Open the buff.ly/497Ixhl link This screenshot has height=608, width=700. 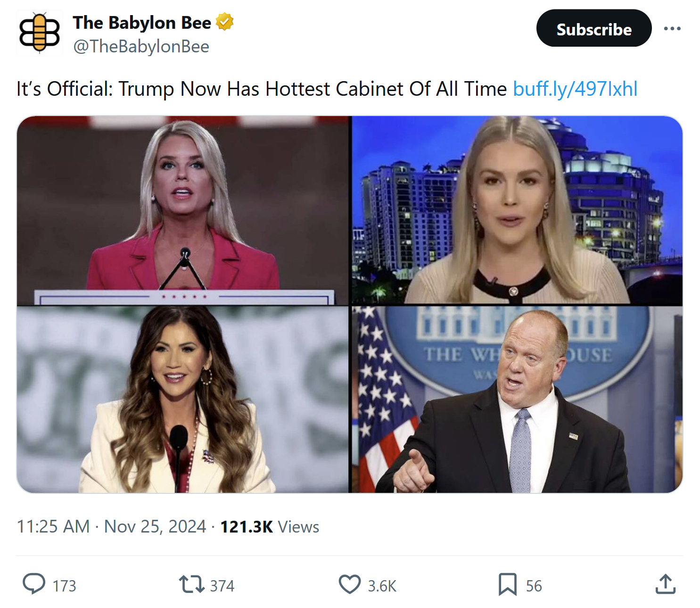pyautogui.click(x=575, y=89)
